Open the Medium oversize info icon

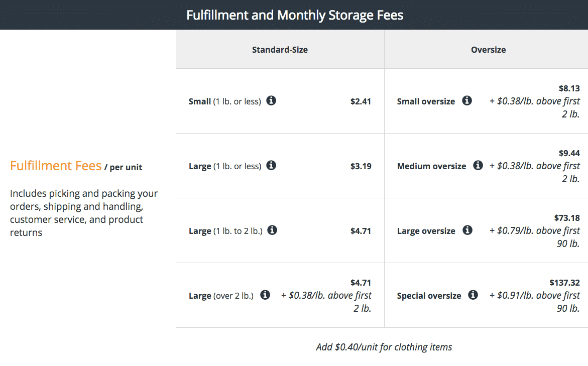[x=478, y=165]
